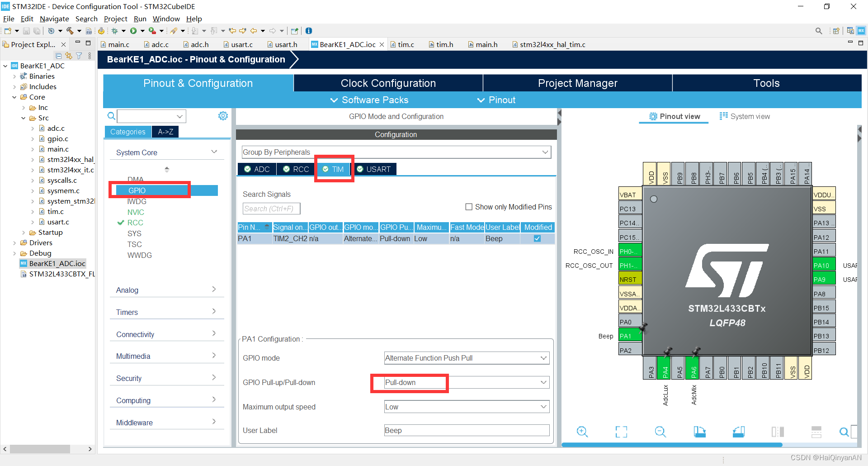Viewport: 868px width, 466px height.
Task: Click the Device Configuration generate code gear icon
Action: tap(101, 31)
